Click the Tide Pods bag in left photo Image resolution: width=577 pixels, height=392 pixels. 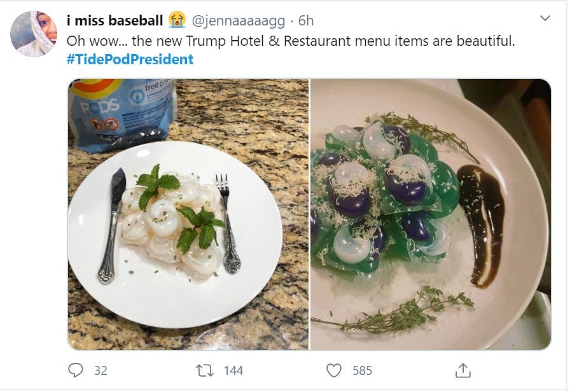point(123,115)
